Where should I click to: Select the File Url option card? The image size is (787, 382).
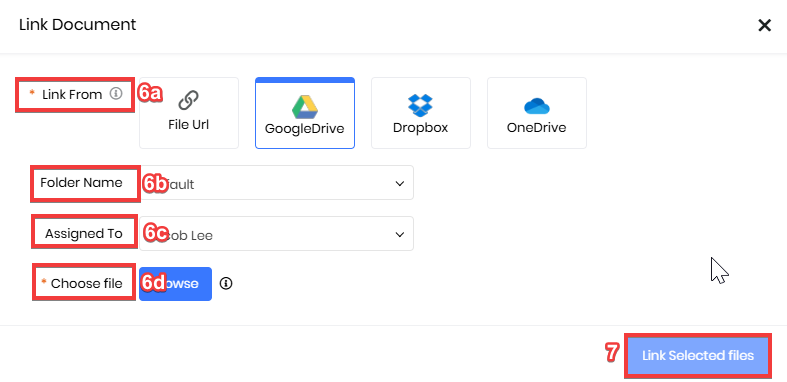pos(189,113)
